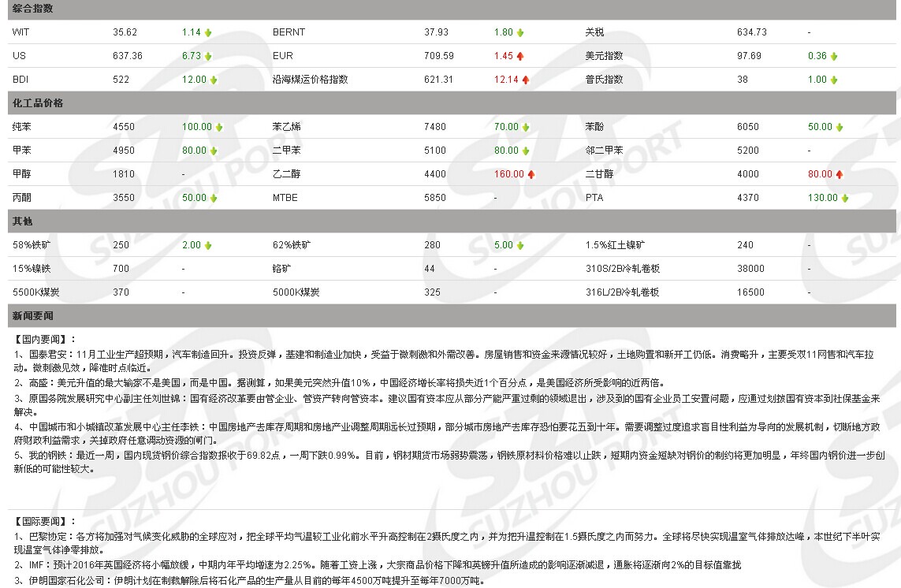This screenshot has width=901, height=588.
Task: Click the 97.69 dollar index value
Action: coord(749,56)
